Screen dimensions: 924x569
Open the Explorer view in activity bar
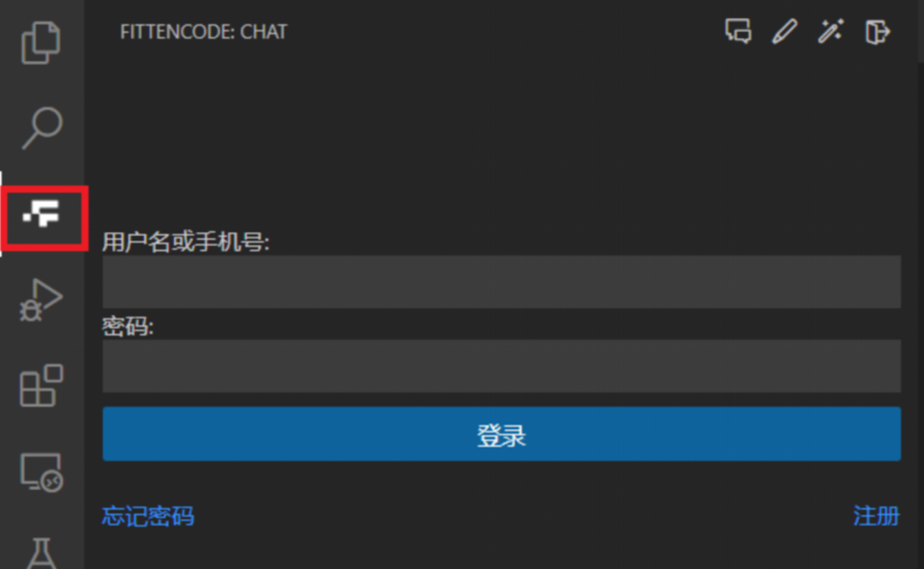[x=41, y=43]
